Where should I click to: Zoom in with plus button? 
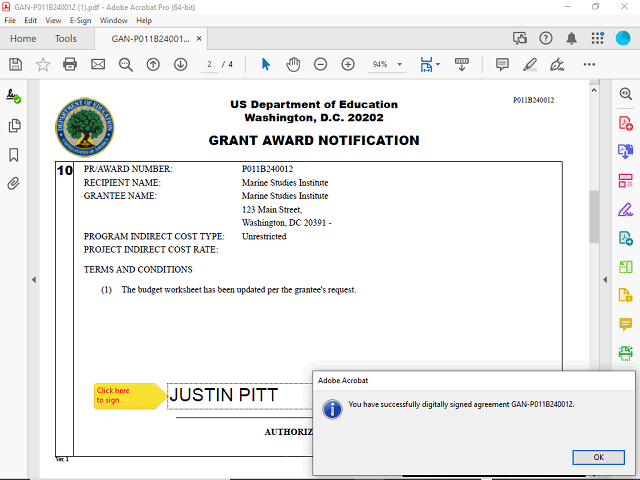coord(348,64)
